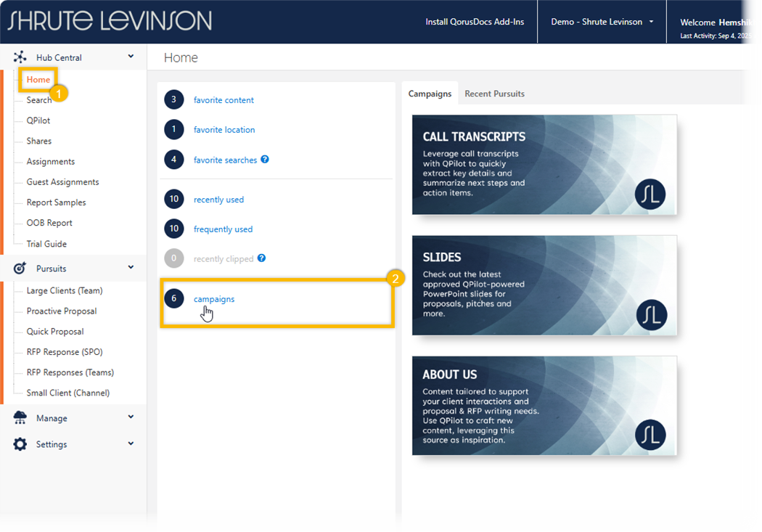Viewport: 762px width, 532px height.
Task: Click the Settings gear icon
Action: (x=20, y=444)
